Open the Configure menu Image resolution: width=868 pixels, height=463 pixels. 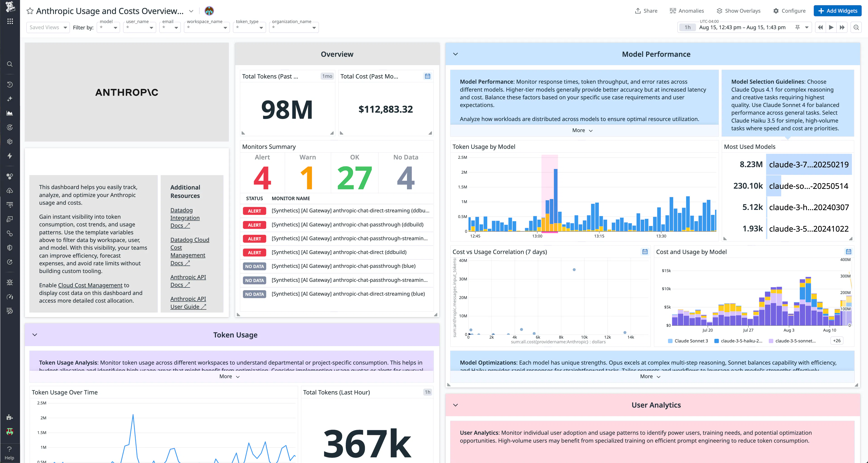[x=789, y=11]
